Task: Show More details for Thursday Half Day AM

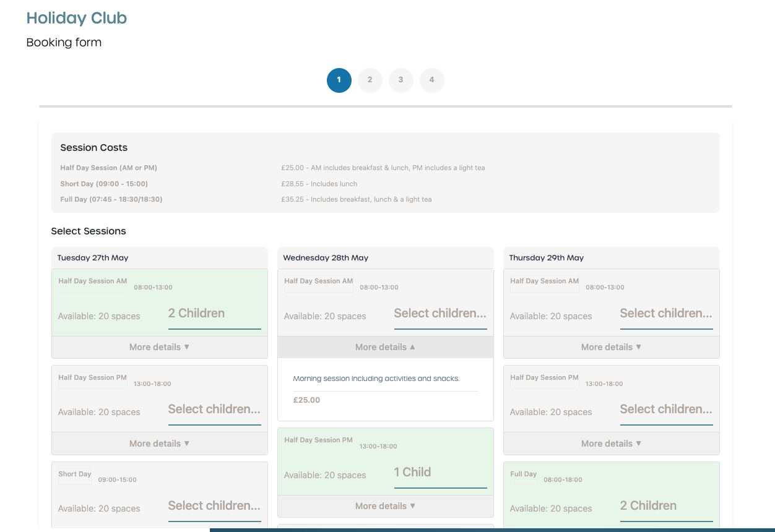Action: [612, 347]
